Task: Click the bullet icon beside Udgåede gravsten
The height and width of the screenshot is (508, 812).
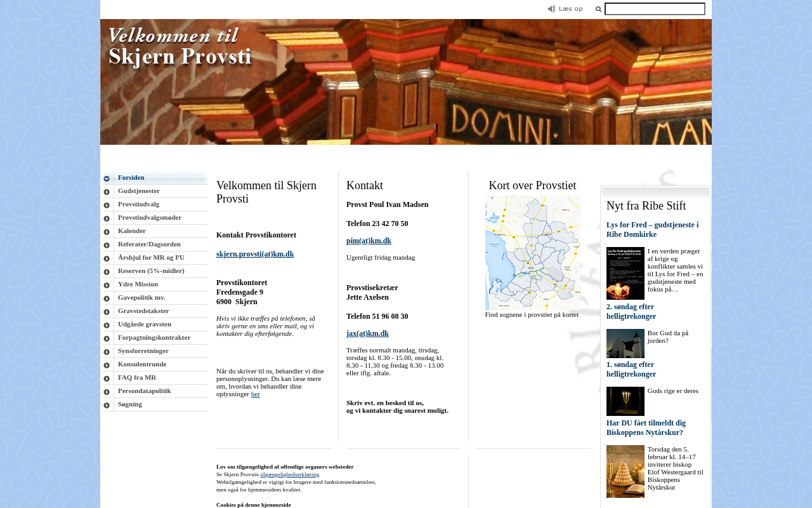Action: 107,325
